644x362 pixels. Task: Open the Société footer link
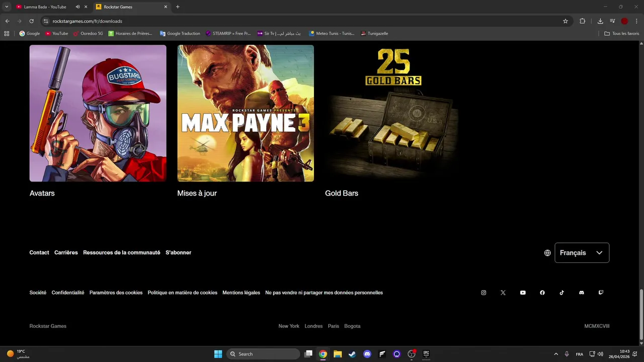(38, 293)
